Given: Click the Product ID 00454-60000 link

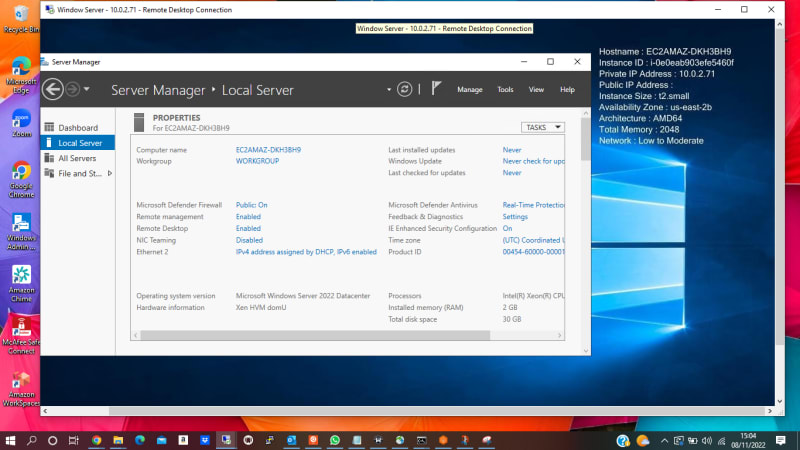Looking at the screenshot, I should click(x=533, y=252).
